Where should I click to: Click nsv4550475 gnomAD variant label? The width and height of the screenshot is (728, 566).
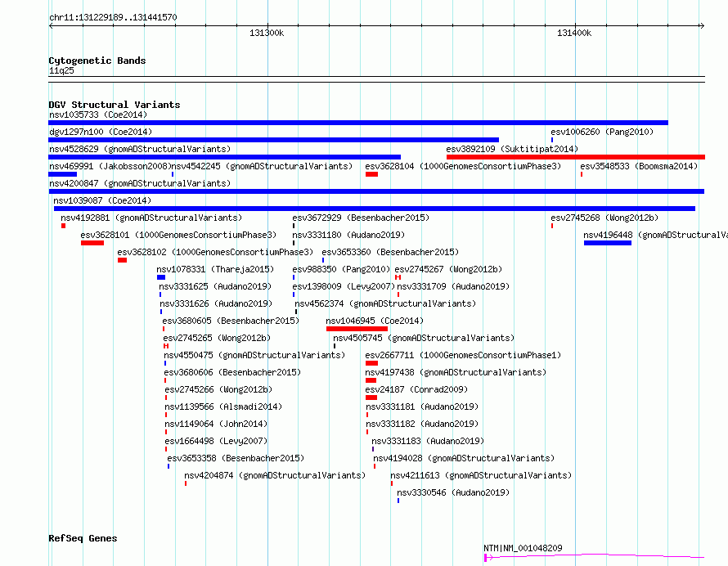(254, 355)
